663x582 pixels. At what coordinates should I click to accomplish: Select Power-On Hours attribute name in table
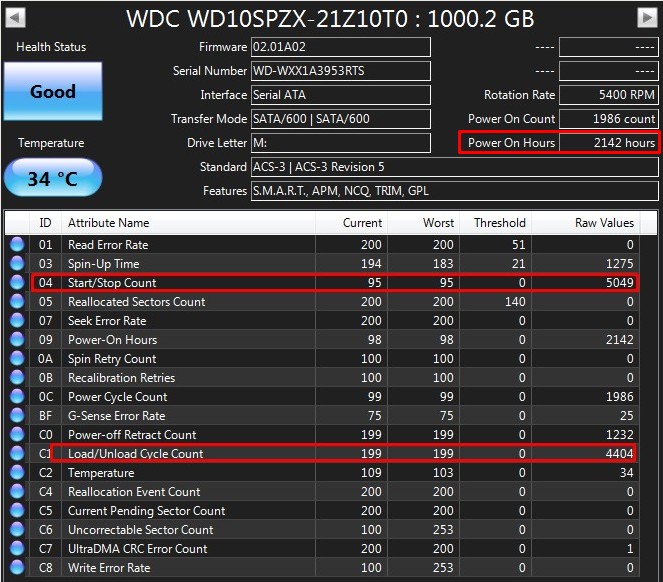pyautogui.click(x=112, y=340)
